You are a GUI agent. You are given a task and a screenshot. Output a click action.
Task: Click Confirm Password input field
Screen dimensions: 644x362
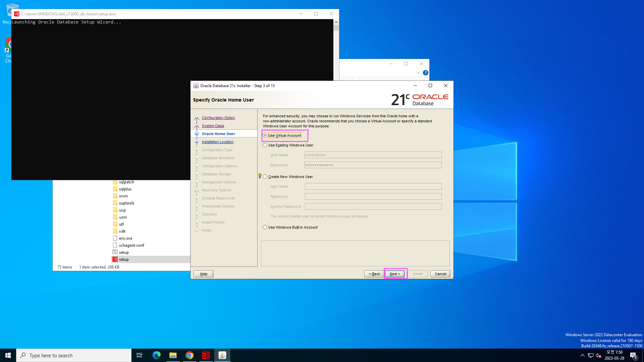click(x=373, y=206)
